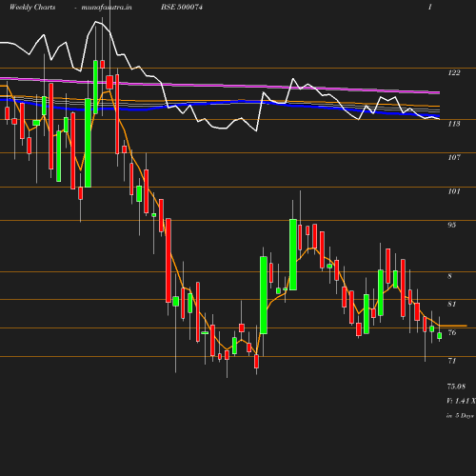This screenshot has height=476, width=476.
Task: Click the 76 price axis label
Action: click(x=452, y=332)
